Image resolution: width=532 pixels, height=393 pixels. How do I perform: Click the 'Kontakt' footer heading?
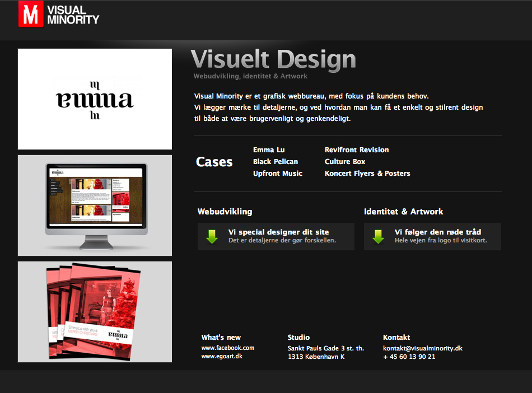pos(396,338)
